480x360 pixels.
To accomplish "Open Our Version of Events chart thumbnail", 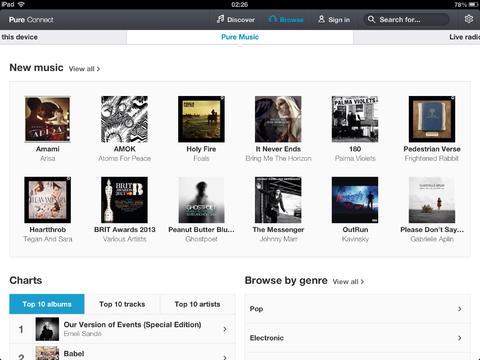I will (47, 329).
